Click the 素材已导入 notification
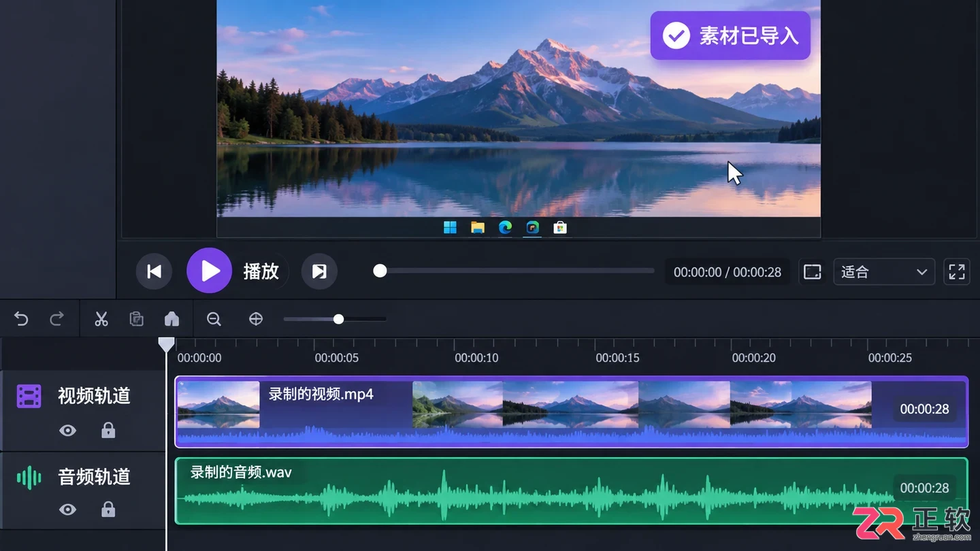 coord(730,35)
